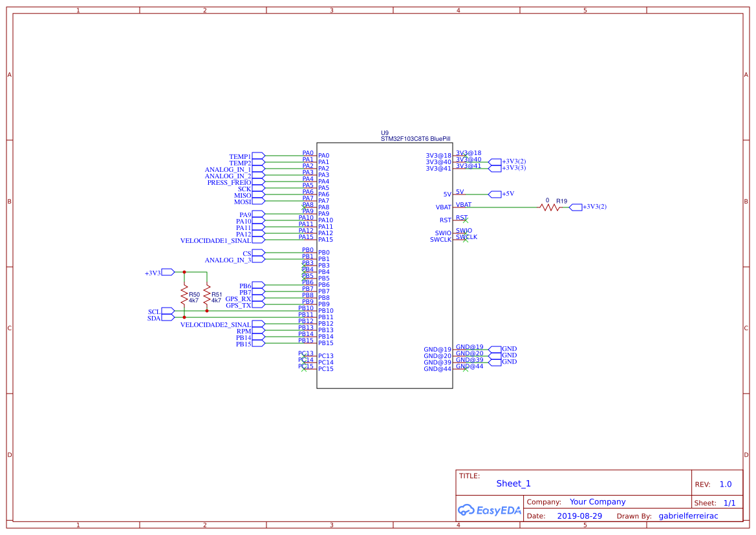Select the Sheet_1 title text
Viewport: 756px width, 535px height.
(513, 483)
